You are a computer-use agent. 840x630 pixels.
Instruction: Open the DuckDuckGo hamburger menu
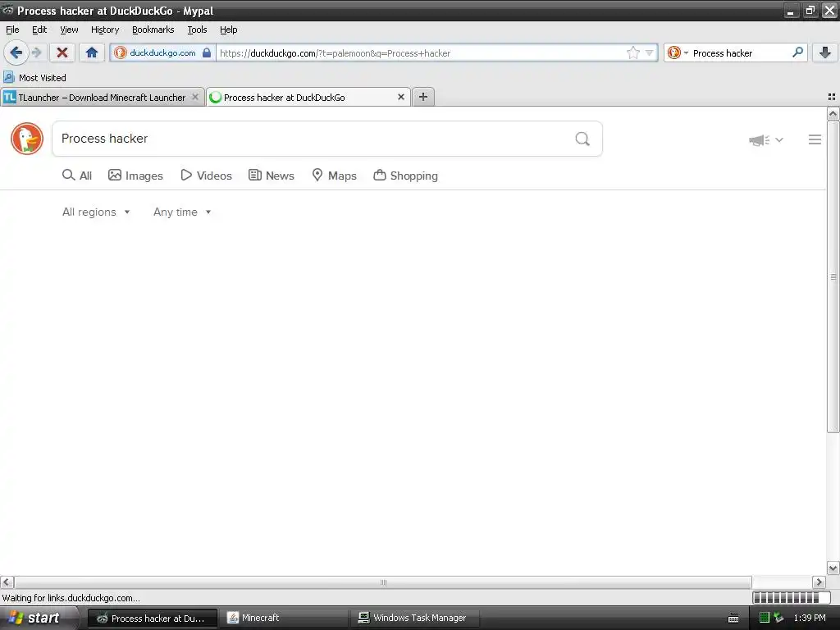point(815,139)
